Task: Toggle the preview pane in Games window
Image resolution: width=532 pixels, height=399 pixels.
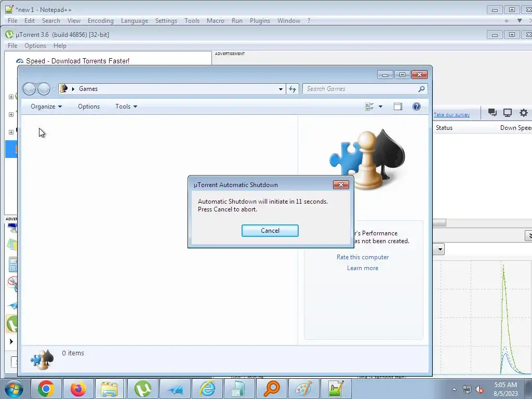Action: [x=397, y=107]
